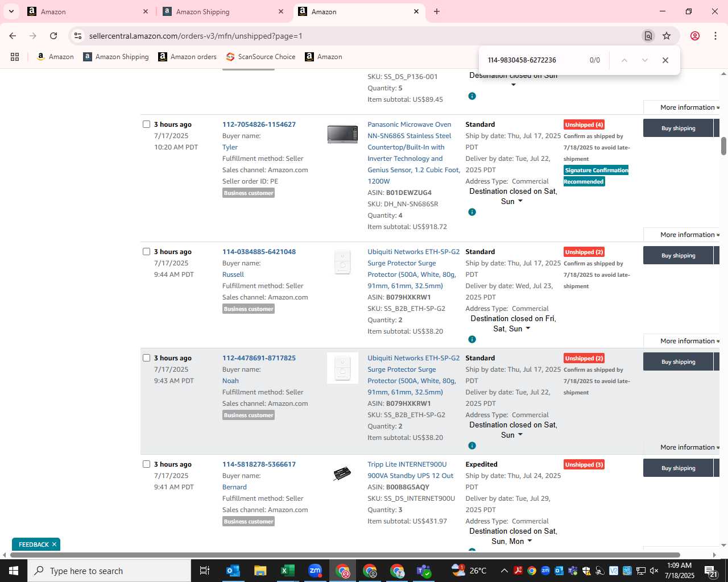728x582 pixels.
Task: Open the Amazon orders bookmark
Action: click(187, 57)
